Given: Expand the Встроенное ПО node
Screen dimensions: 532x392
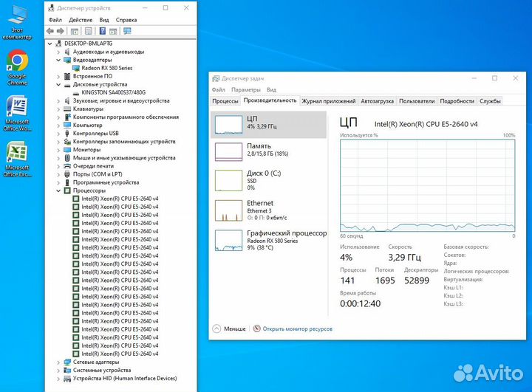Looking at the screenshot, I should click(x=58, y=76).
